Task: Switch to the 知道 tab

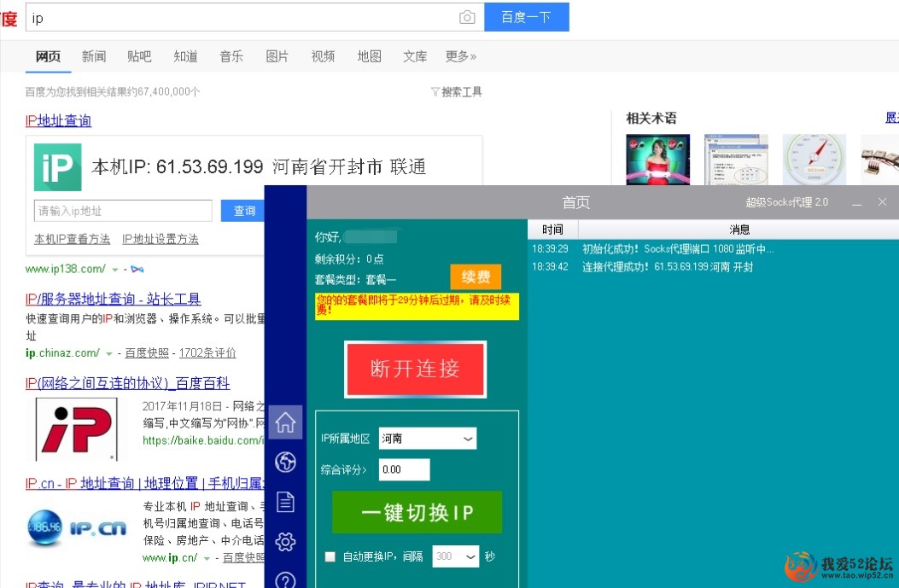Action: pos(185,56)
